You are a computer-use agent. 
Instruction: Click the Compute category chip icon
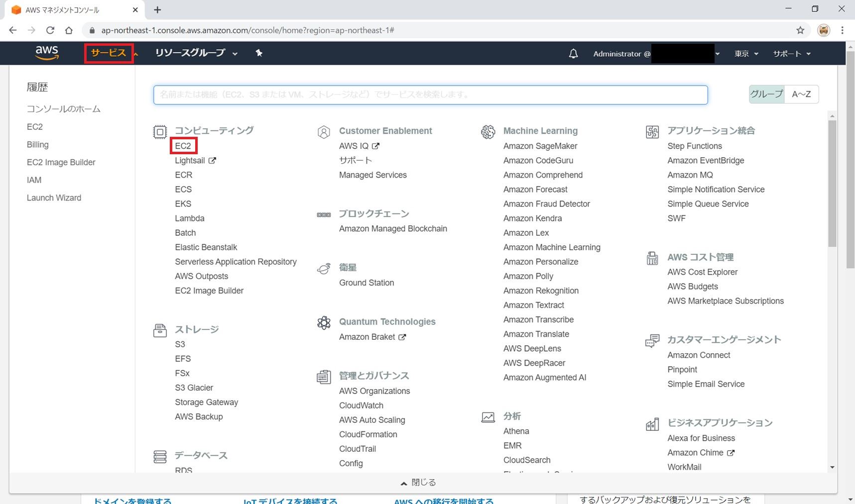click(x=160, y=132)
